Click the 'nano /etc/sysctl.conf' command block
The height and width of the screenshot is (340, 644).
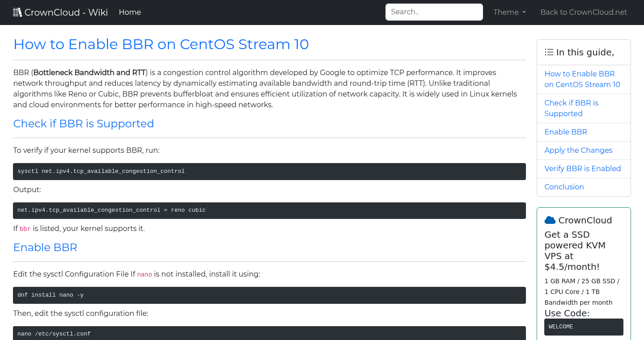pos(269,334)
